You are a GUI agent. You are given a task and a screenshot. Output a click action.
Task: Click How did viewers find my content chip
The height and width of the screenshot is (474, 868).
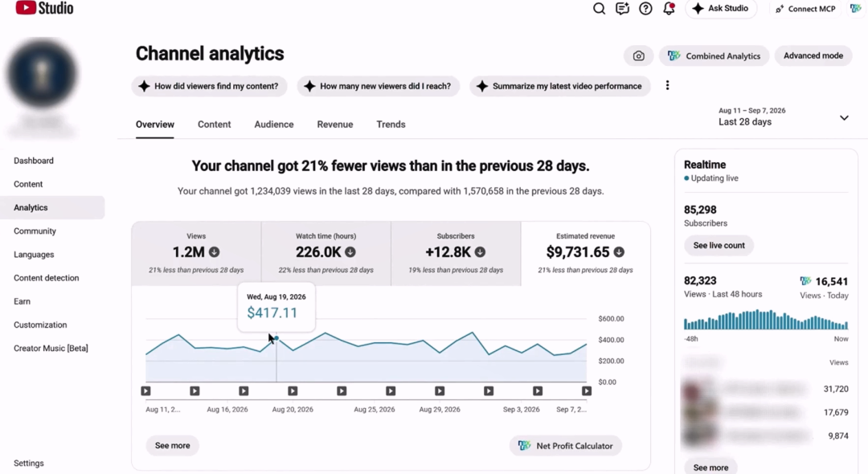coord(209,86)
